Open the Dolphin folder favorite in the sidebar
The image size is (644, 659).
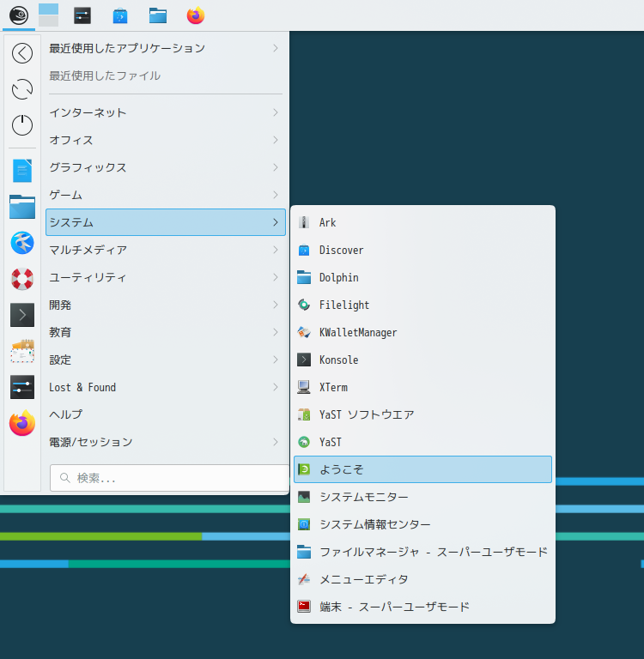(x=22, y=207)
